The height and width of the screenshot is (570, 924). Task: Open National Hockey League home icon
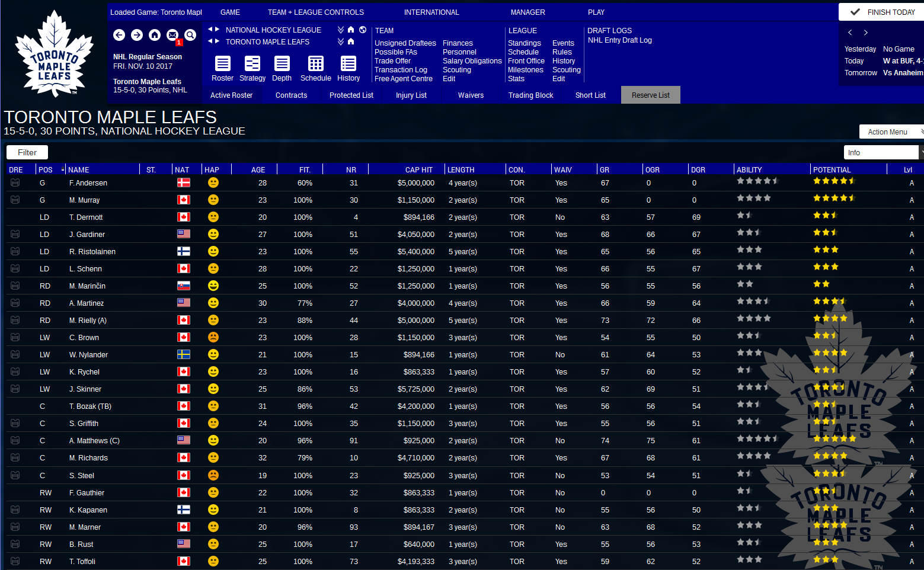351,30
